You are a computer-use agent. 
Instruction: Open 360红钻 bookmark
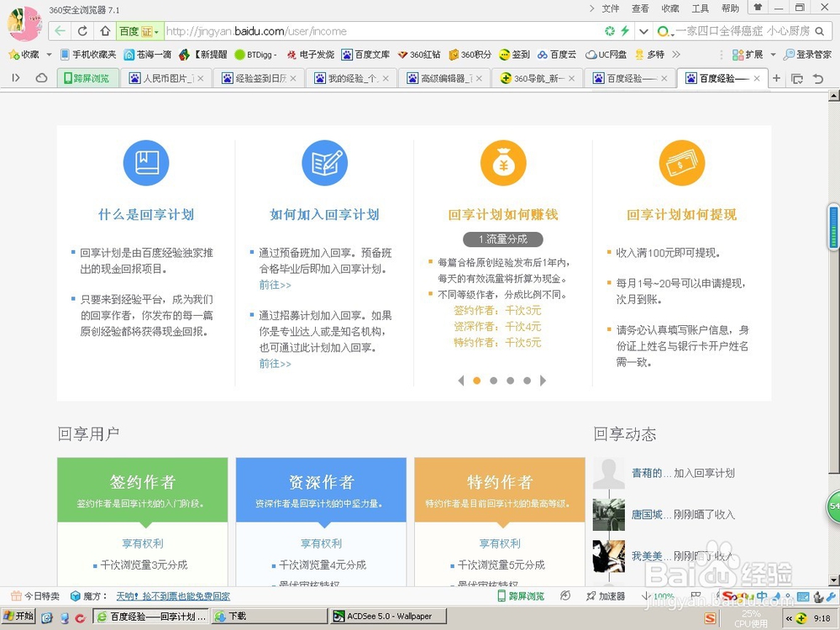(x=419, y=55)
